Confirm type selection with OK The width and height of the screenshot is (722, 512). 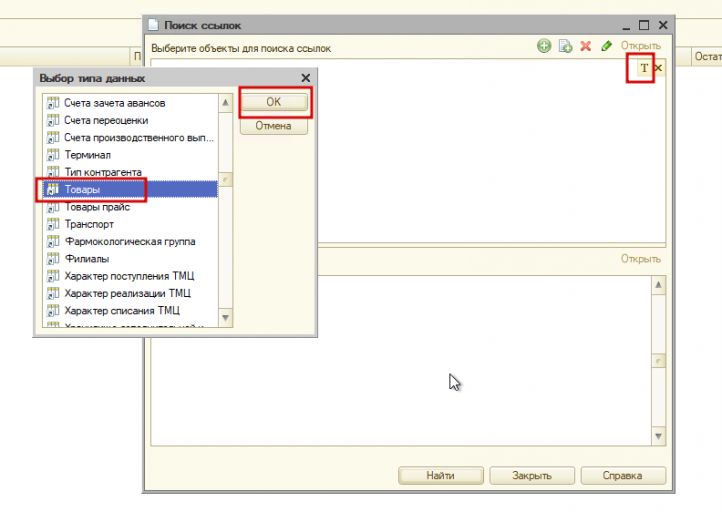point(274,102)
